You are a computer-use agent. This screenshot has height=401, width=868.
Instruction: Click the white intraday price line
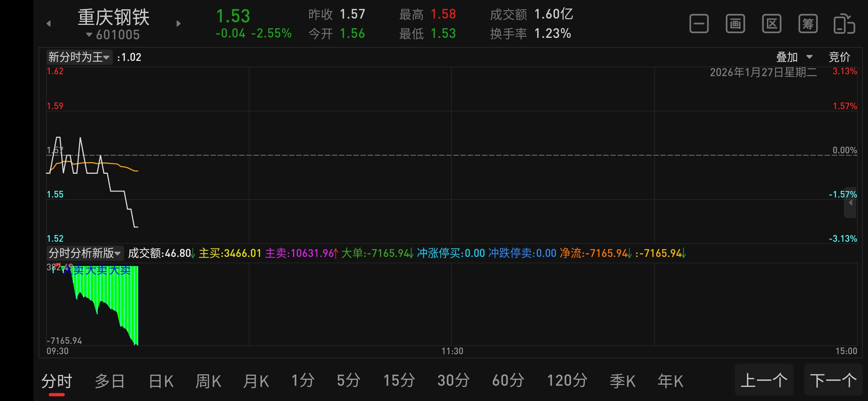pyautogui.click(x=117, y=191)
